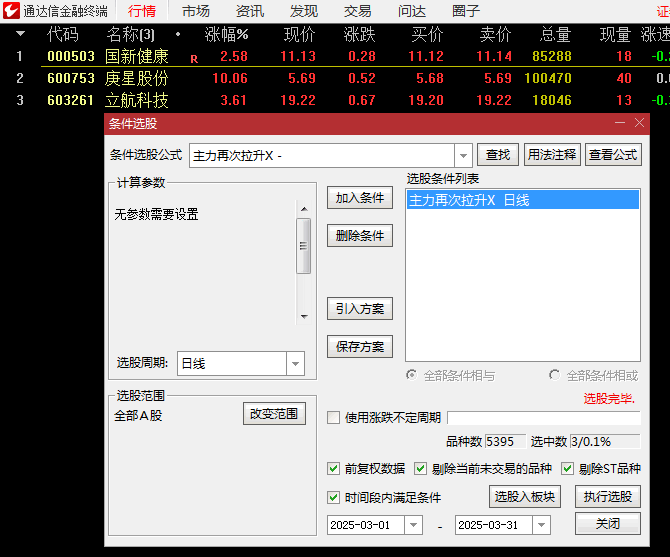
Task: Click the 引入方案 button
Action: [360, 308]
